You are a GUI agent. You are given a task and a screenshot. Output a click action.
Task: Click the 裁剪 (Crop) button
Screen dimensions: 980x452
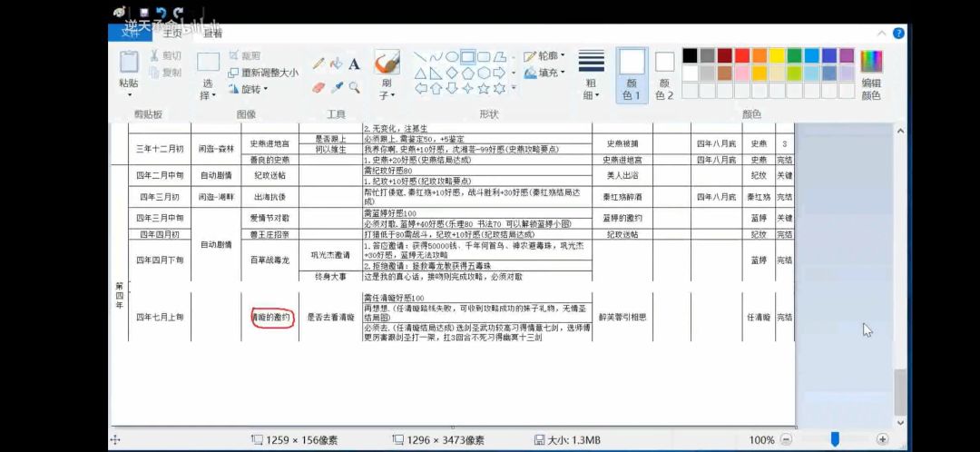click(245, 55)
